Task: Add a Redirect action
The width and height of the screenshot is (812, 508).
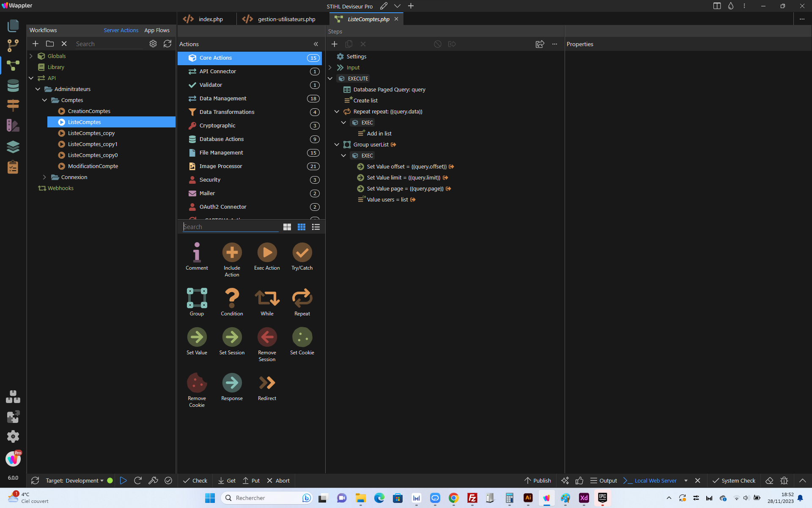Action: point(267,383)
